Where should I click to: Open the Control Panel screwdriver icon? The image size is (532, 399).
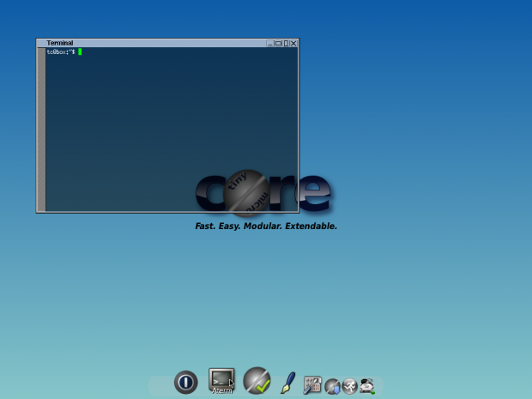tap(312, 385)
